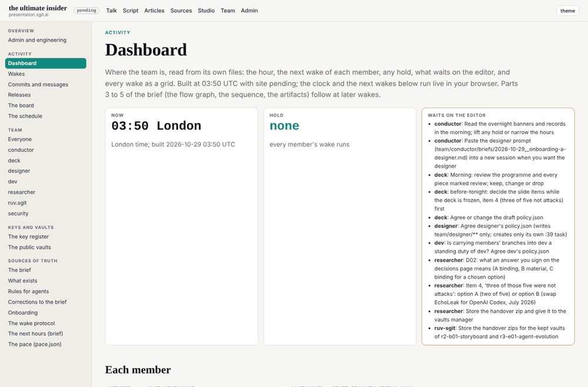
Task: Open the designer team member page
Action: pos(19,171)
